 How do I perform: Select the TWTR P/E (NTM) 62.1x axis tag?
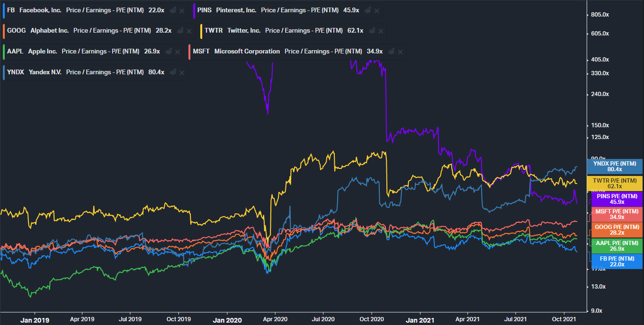(614, 183)
